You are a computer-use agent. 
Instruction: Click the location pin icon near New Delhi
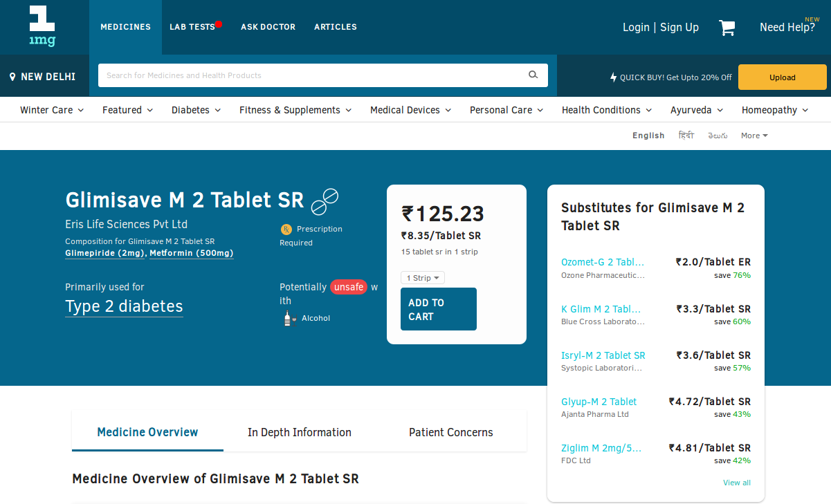coord(12,77)
